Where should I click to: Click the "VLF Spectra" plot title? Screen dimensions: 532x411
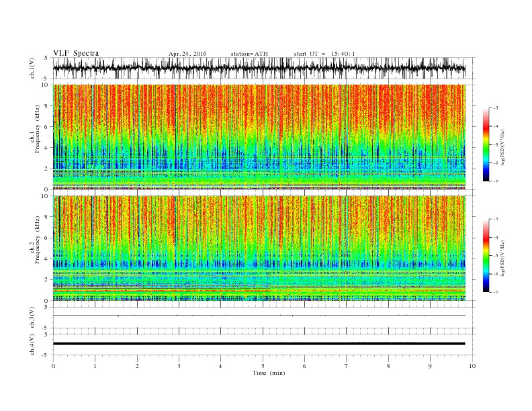[x=76, y=53]
